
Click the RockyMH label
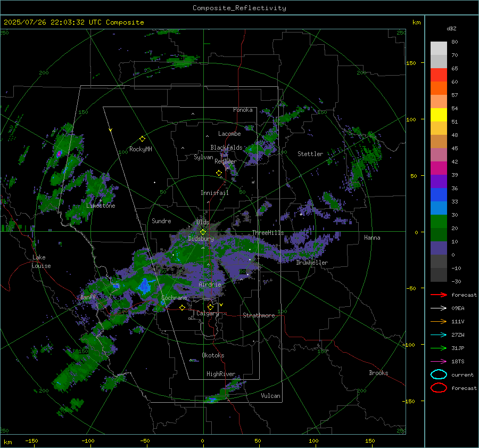pyautogui.click(x=141, y=149)
